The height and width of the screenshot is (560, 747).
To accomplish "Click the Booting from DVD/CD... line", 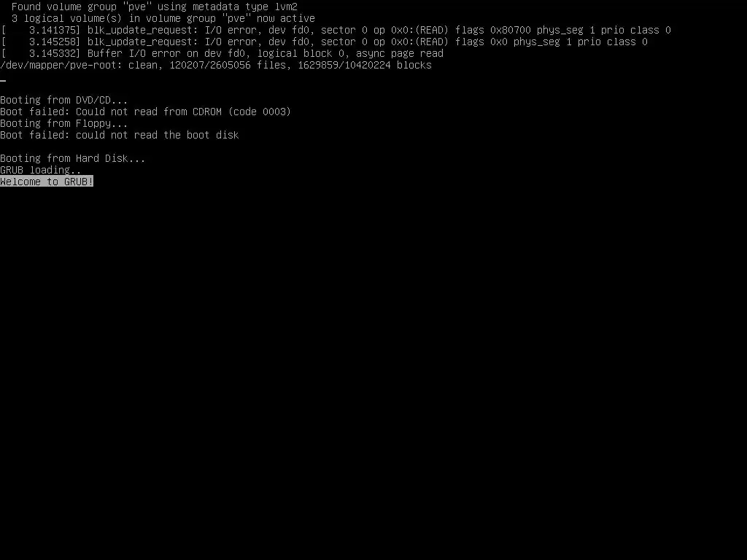I will click(x=64, y=100).
